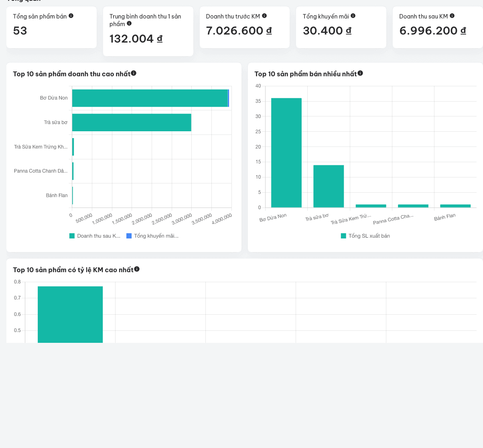Click Trà Sữa Kem Trứng Kh... axis label
The height and width of the screenshot is (448, 483).
[41, 147]
